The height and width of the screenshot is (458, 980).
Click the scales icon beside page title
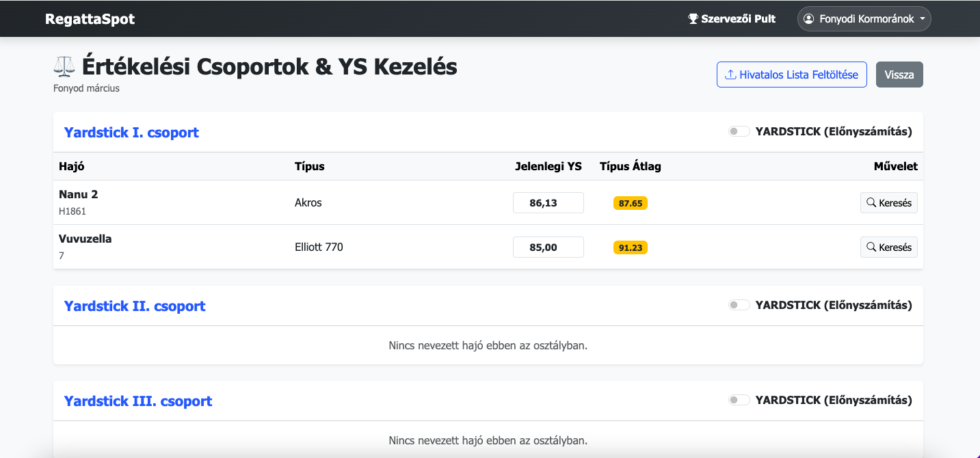pos(65,67)
